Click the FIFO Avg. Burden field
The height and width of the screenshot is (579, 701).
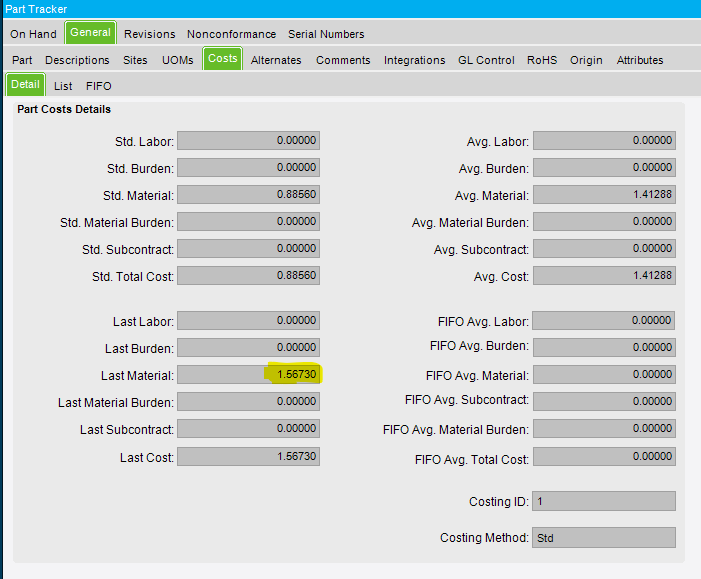(x=604, y=347)
